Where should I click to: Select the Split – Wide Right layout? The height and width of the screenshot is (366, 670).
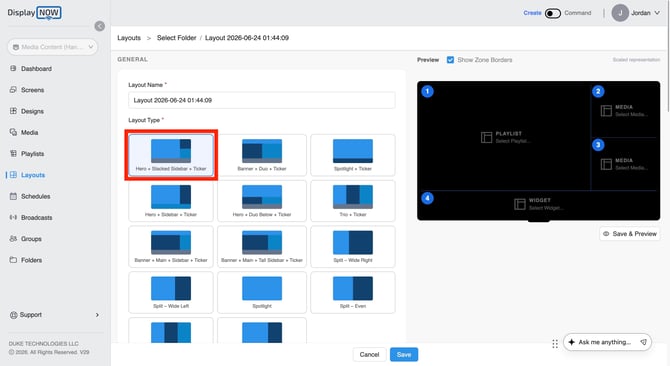pyautogui.click(x=353, y=246)
